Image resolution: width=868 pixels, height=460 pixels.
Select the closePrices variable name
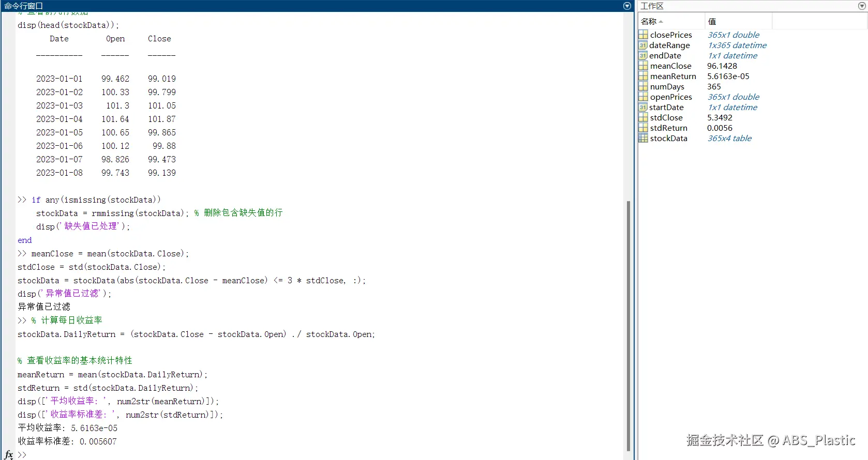coord(671,35)
